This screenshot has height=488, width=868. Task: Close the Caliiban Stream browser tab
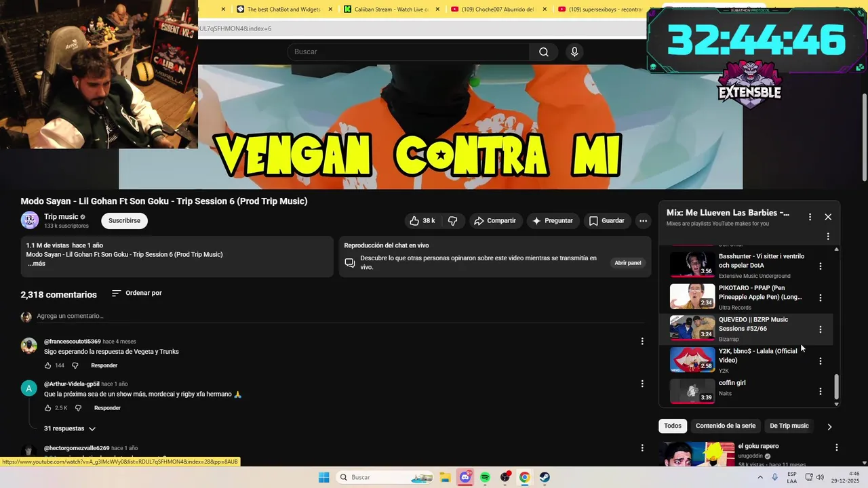tap(437, 9)
